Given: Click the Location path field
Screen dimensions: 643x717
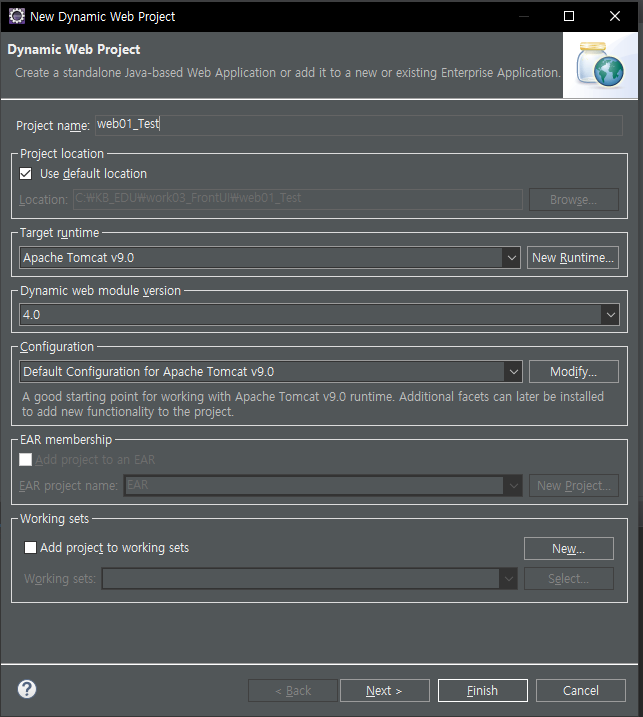Looking at the screenshot, I should point(297,199).
